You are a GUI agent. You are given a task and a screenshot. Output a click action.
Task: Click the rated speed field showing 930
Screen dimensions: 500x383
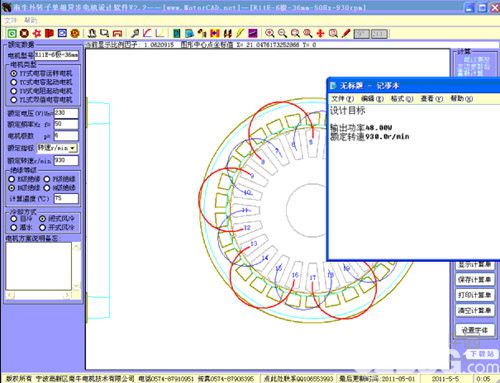click(x=66, y=161)
